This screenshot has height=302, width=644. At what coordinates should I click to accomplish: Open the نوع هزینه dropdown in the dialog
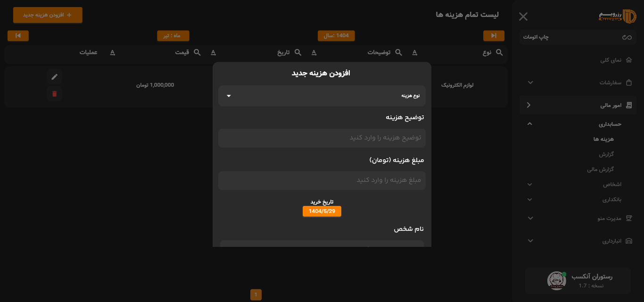322,96
